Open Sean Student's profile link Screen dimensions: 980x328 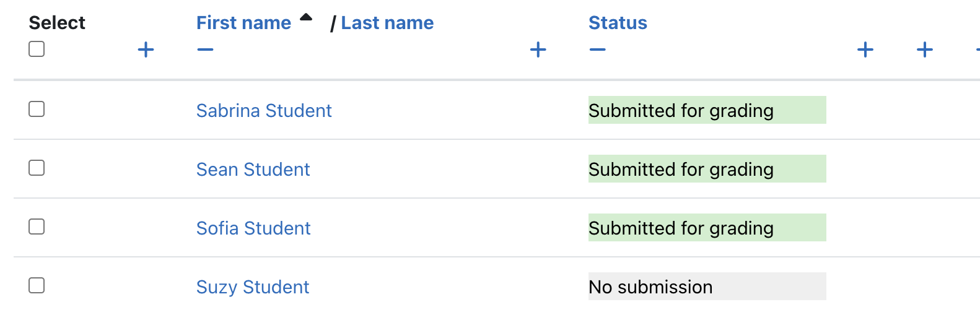(253, 170)
